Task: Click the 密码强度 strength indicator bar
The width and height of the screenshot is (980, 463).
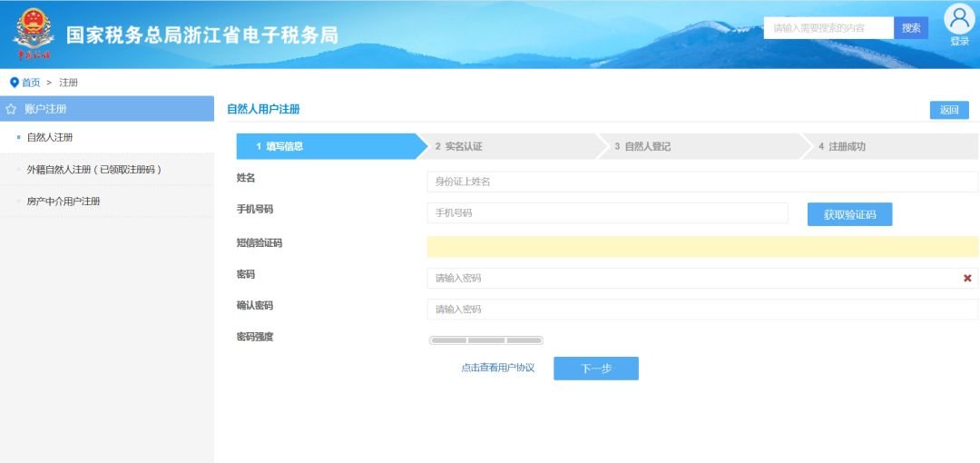Action: (x=485, y=340)
